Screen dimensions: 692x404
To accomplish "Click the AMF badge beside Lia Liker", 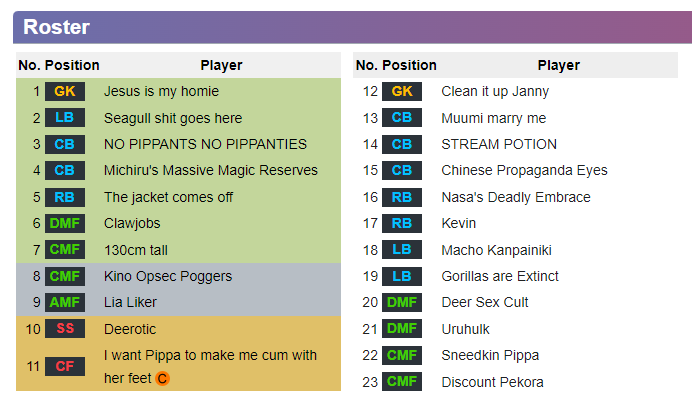I will point(65,302).
